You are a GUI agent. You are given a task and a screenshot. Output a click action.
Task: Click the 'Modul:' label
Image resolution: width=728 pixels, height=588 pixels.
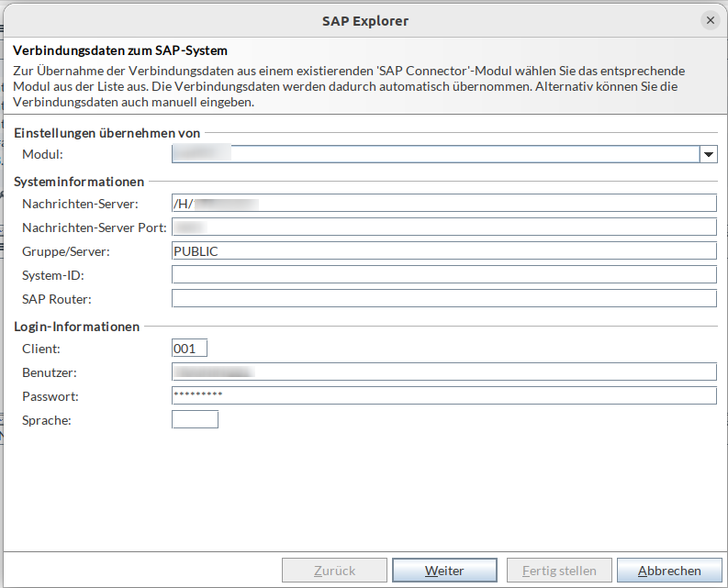click(42, 155)
